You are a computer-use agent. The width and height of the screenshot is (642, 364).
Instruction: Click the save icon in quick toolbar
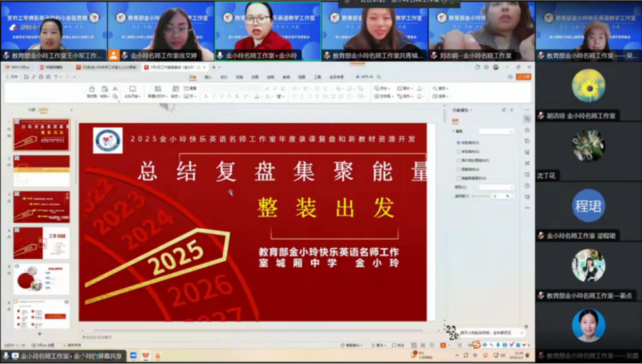(x=26, y=76)
